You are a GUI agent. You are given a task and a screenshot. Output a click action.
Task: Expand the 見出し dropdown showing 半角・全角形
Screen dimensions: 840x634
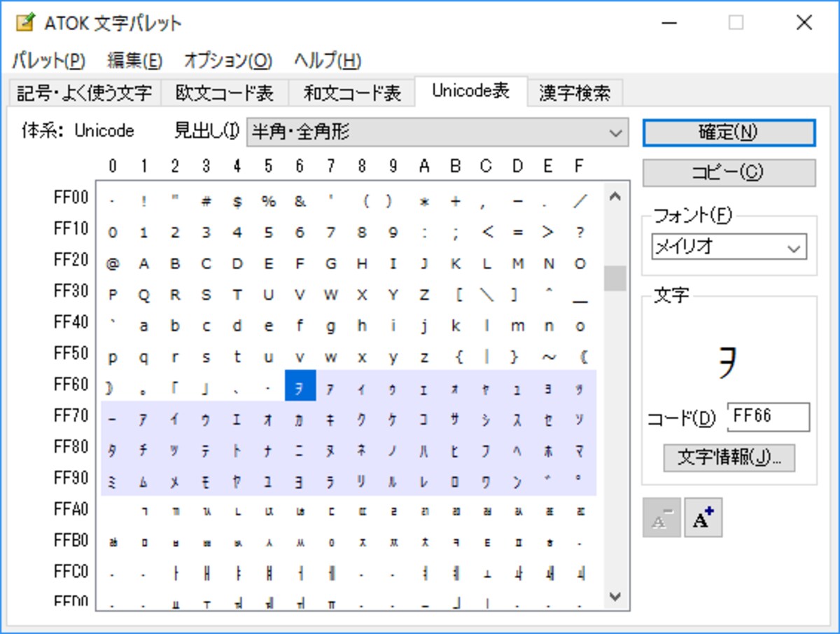pyautogui.click(x=437, y=132)
